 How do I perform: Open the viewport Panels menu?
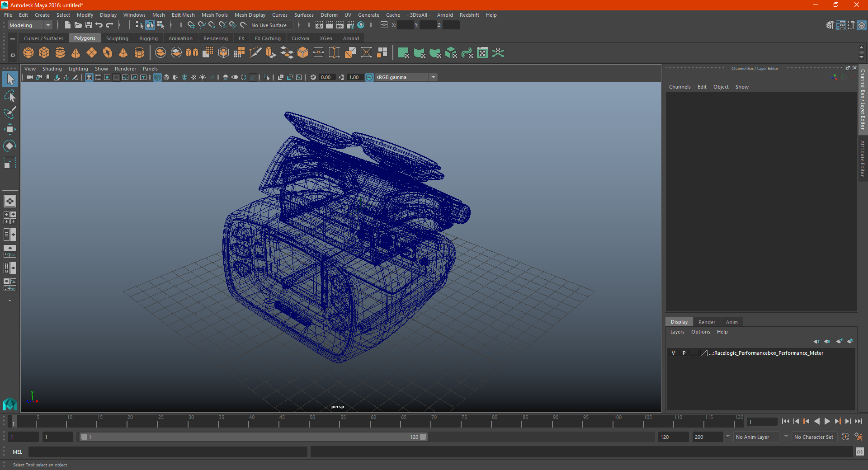(x=150, y=69)
